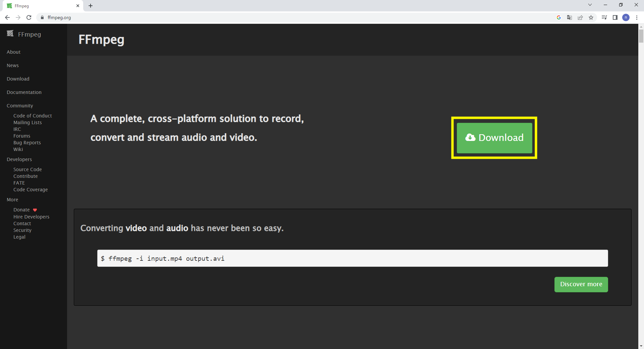
Task: Click the scrollbar down arrow
Action: (641, 346)
